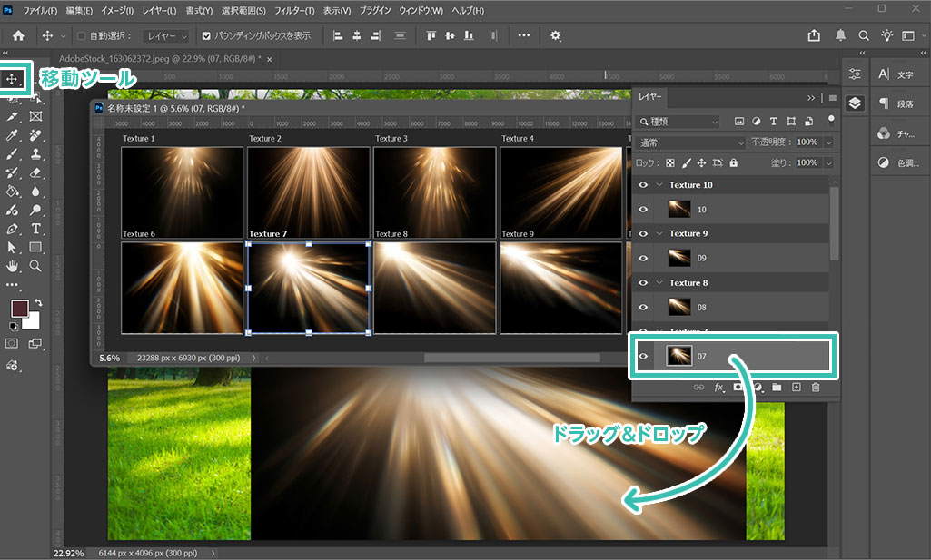Open the blend mode dropdown showing 通常
The height and width of the screenshot is (560, 931).
click(x=691, y=142)
